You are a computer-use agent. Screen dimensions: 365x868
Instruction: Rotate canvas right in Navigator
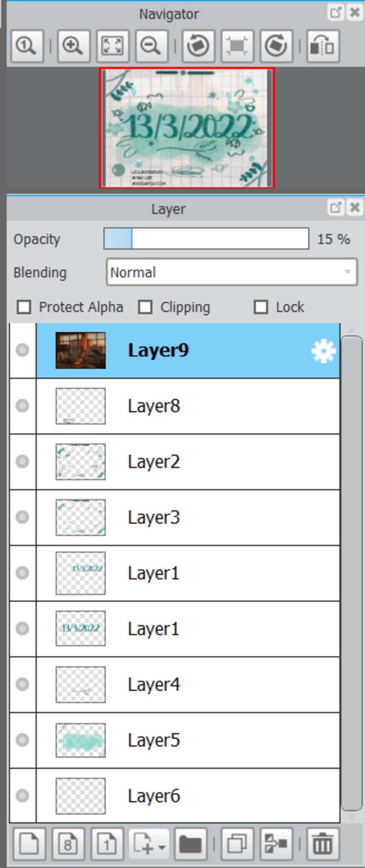coord(277,46)
